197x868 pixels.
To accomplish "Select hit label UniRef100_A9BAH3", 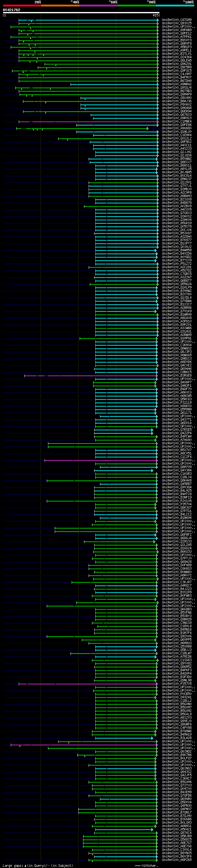I will pos(177,196).
